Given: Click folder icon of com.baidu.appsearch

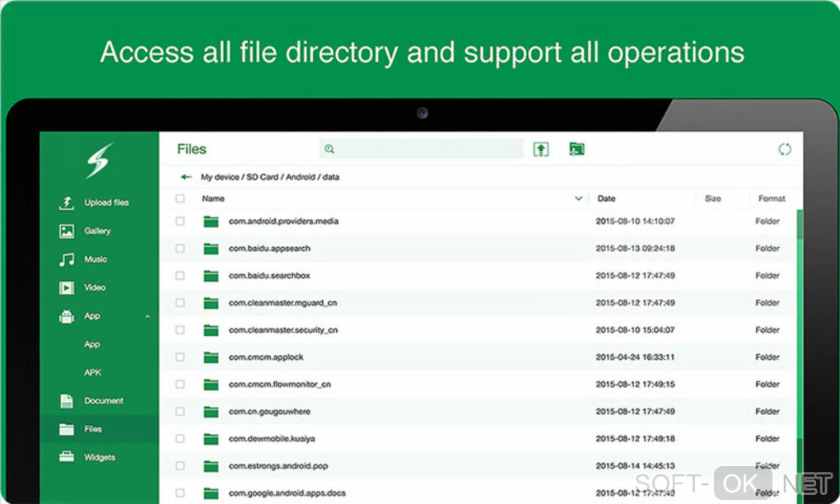Looking at the screenshot, I should click(x=211, y=249).
